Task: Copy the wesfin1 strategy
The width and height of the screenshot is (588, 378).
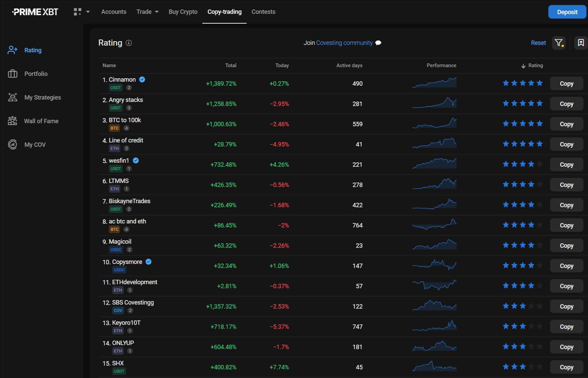Action: 566,165
